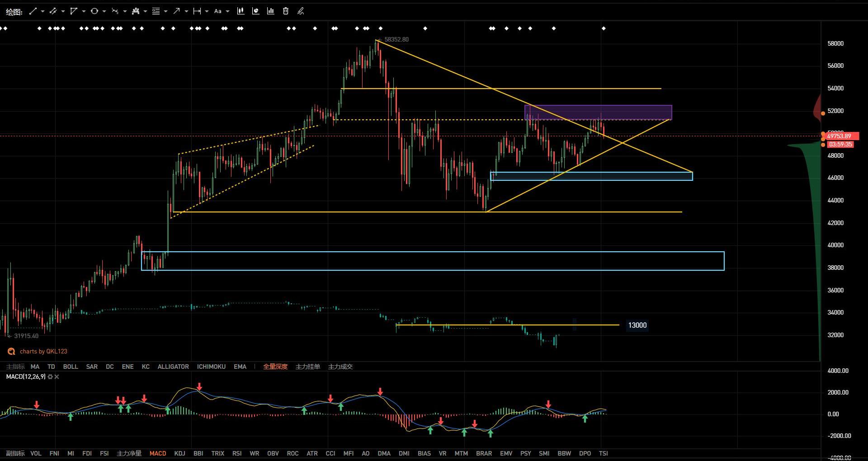Image resolution: width=868 pixels, height=461 pixels.
Task: Click the candlestick chart type icon
Action: [x=241, y=11]
